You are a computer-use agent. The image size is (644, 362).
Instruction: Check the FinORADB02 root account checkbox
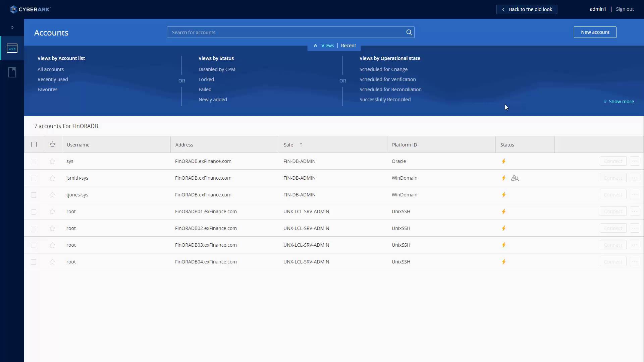pos(34,229)
